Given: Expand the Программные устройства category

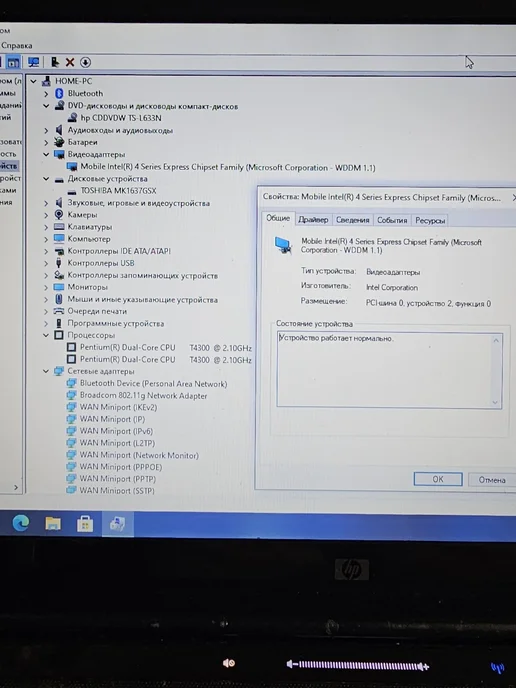Looking at the screenshot, I should (46, 324).
